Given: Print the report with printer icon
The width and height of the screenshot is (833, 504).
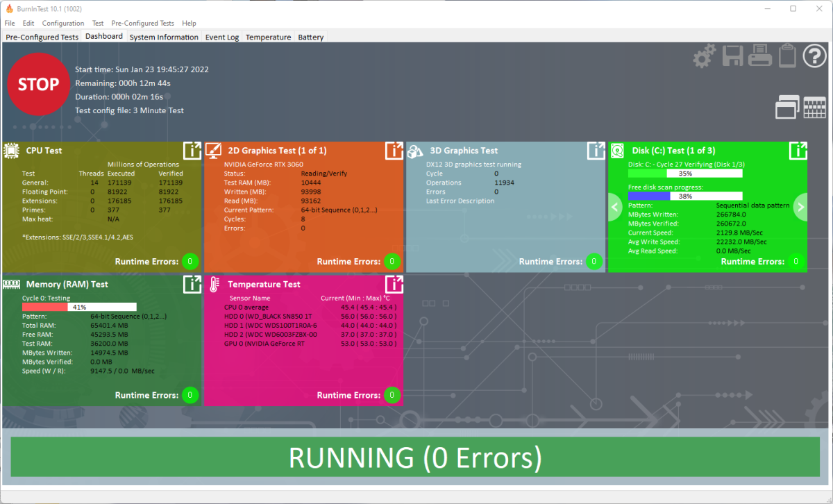Looking at the screenshot, I should tap(760, 56).
